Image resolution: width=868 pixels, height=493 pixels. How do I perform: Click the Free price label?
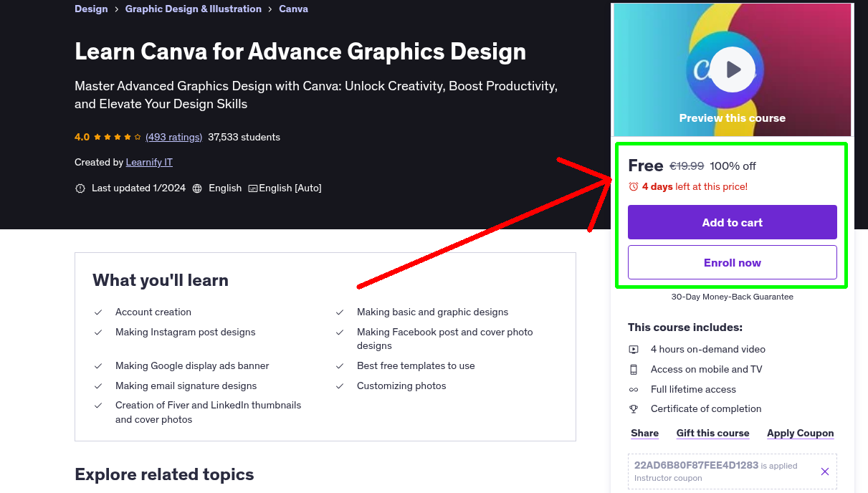pyautogui.click(x=646, y=166)
